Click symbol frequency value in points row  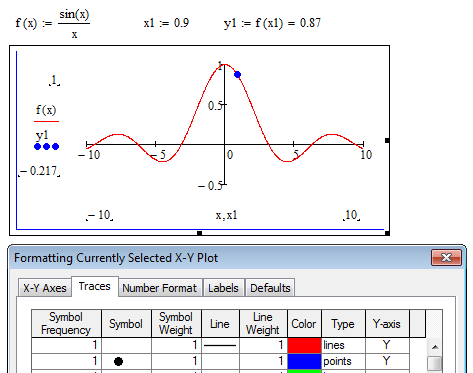[66, 361]
